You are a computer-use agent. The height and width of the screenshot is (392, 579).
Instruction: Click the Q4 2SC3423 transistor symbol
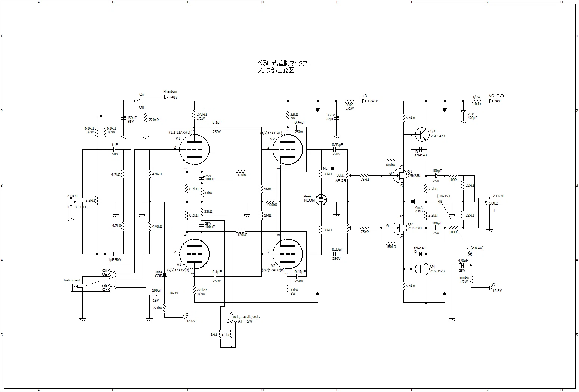click(422, 269)
